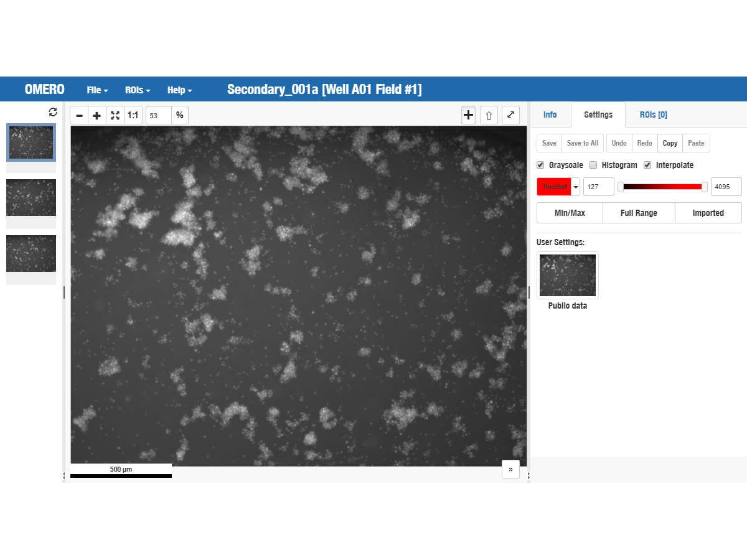Image resolution: width=747 pixels, height=560 pixels.
Task: Enter full screen with the expand icon
Action: 510,115
